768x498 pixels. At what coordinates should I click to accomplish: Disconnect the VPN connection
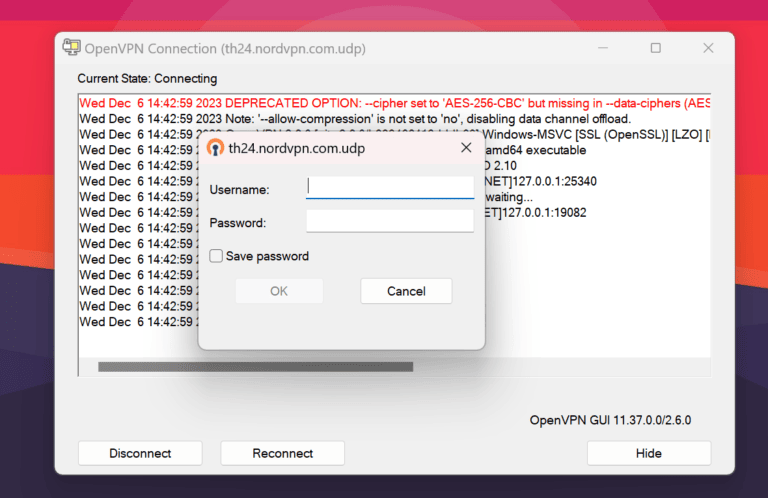point(140,453)
